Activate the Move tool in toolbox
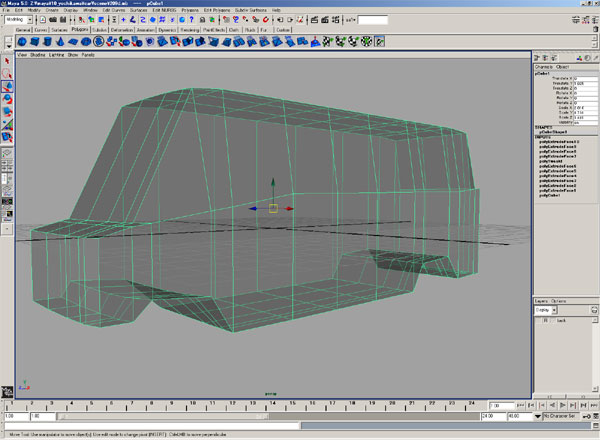 [x=7, y=86]
